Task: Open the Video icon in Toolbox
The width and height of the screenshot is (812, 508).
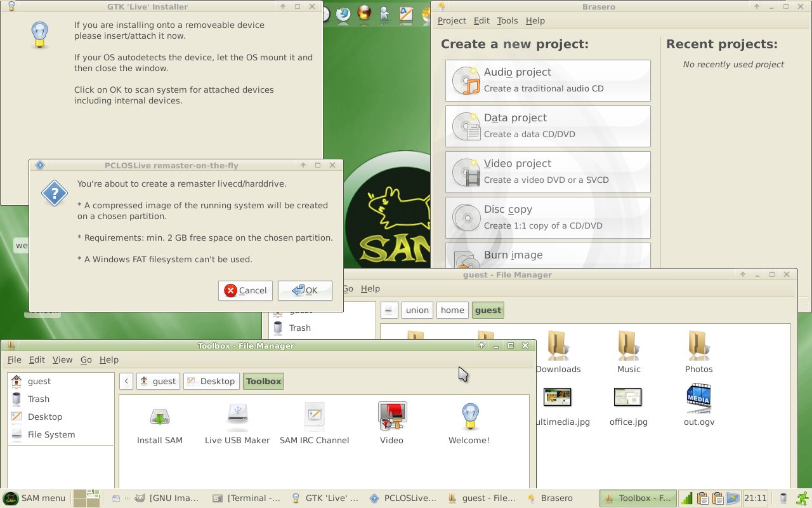Action: coord(391,423)
